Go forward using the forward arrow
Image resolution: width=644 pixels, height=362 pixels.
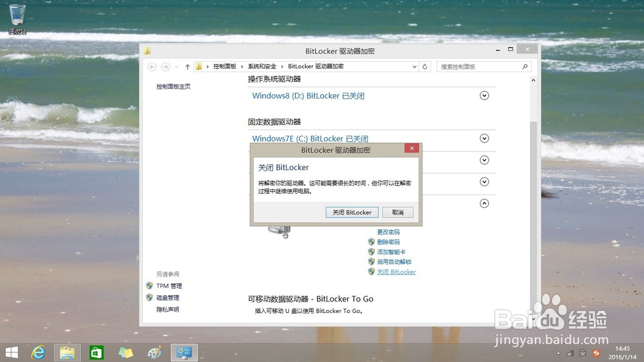tap(166, 66)
